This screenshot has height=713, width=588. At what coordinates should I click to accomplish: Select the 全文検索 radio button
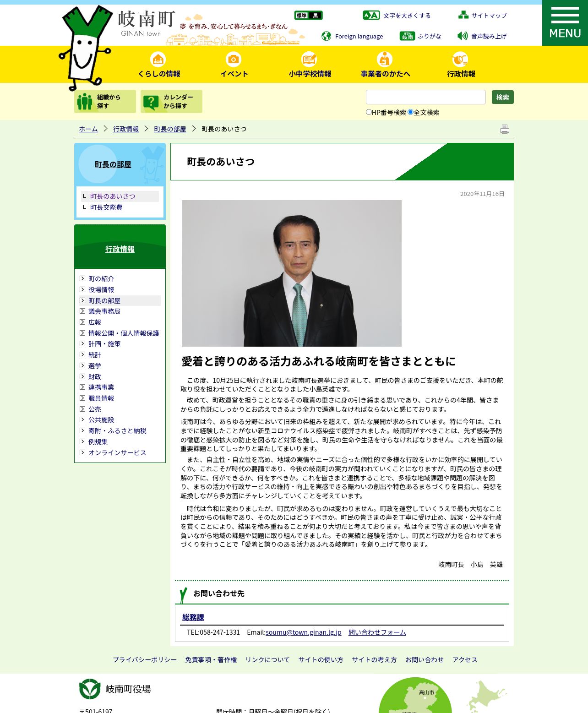click(410, 112)
